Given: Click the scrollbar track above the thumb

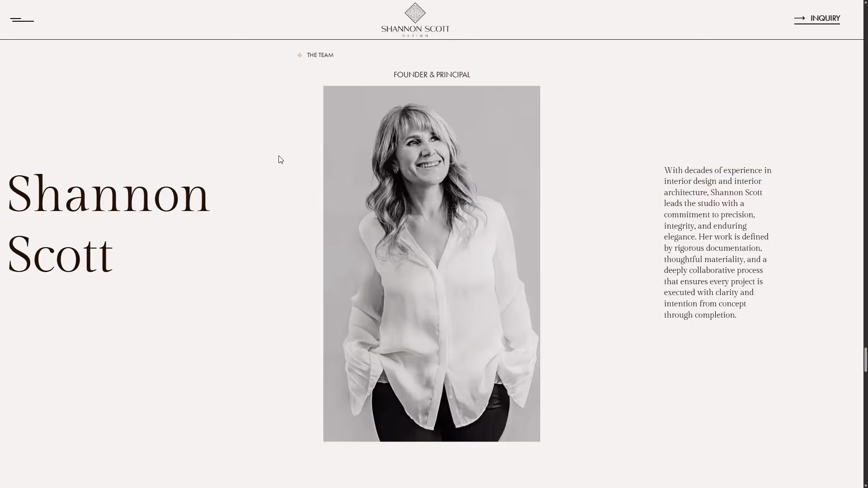Looking at the screenshot, I should point(865,176).
